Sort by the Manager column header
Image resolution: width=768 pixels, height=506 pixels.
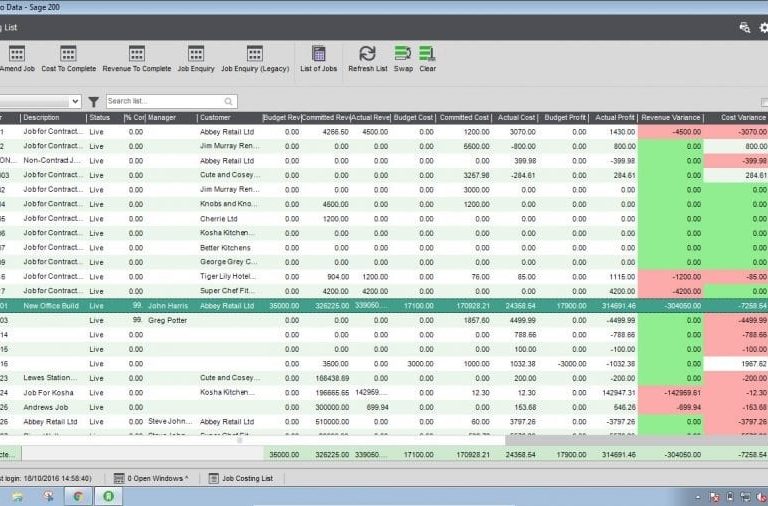(171, 118)
